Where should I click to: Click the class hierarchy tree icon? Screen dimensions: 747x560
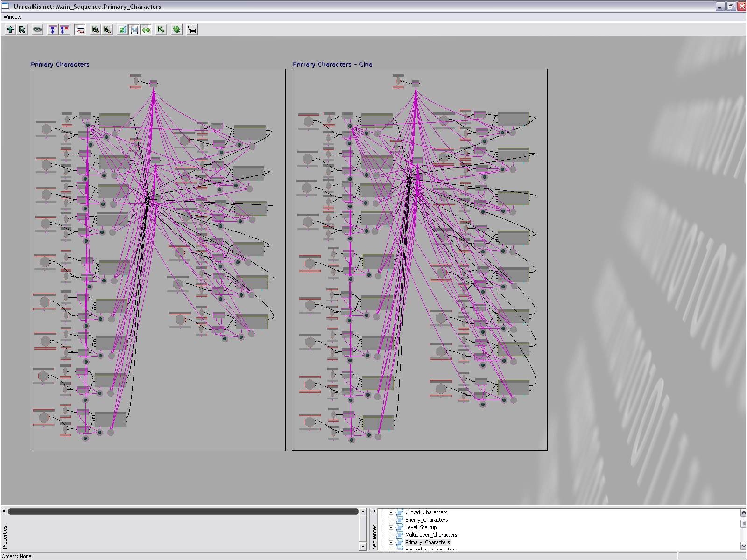click(x=192, y=29)
